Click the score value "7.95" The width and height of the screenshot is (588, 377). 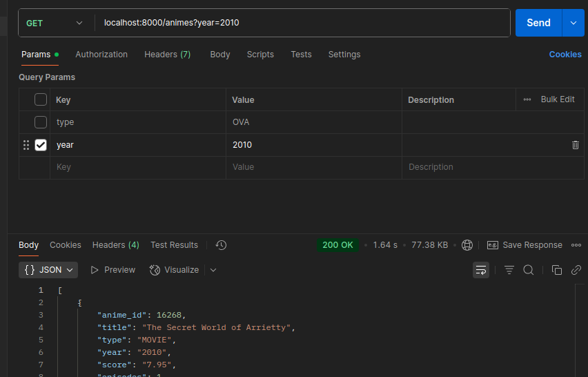coord(157,365)
